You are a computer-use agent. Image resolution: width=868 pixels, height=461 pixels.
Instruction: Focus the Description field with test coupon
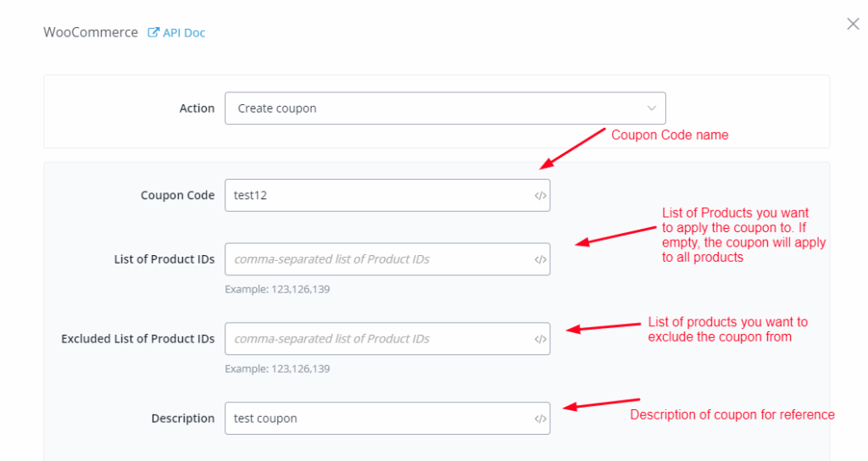pos(377,419)
